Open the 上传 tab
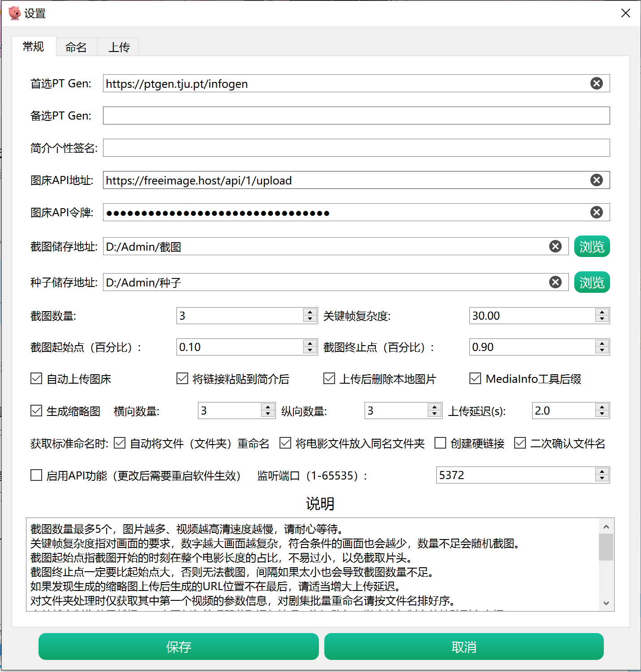641x672 pixels. tap(119, 47)
